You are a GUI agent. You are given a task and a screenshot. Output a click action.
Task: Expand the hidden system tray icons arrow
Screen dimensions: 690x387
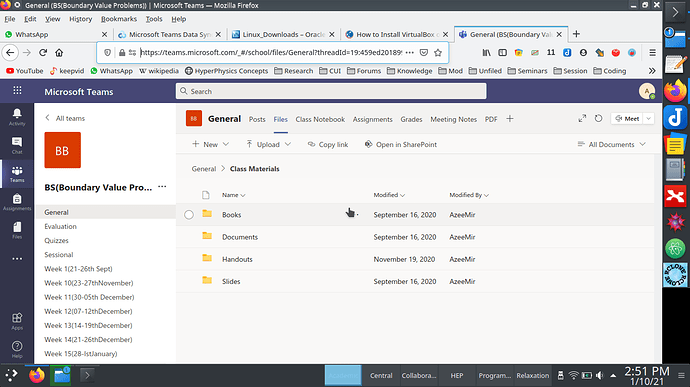coord(613,376)
